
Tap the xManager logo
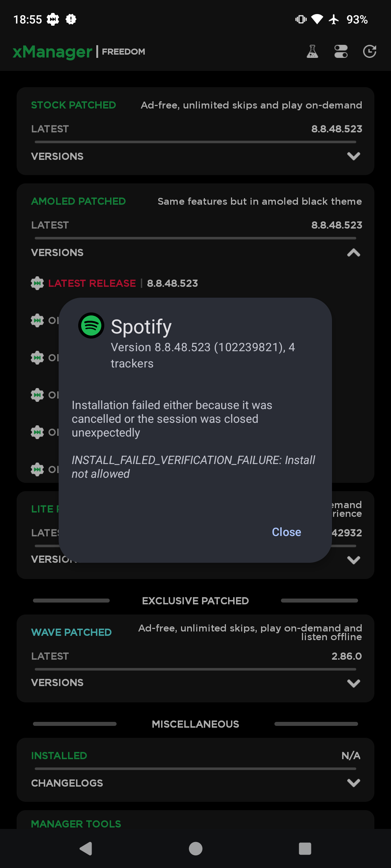point(52,51)
